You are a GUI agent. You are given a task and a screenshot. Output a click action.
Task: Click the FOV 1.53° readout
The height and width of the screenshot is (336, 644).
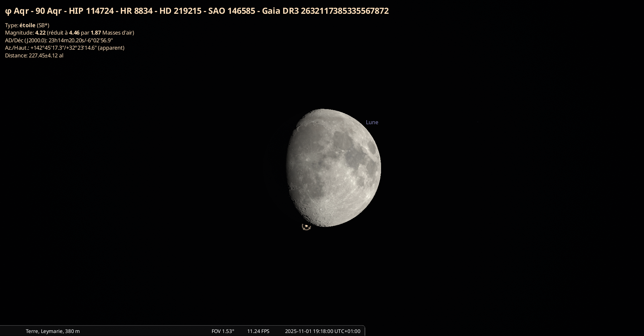(223, 331)
